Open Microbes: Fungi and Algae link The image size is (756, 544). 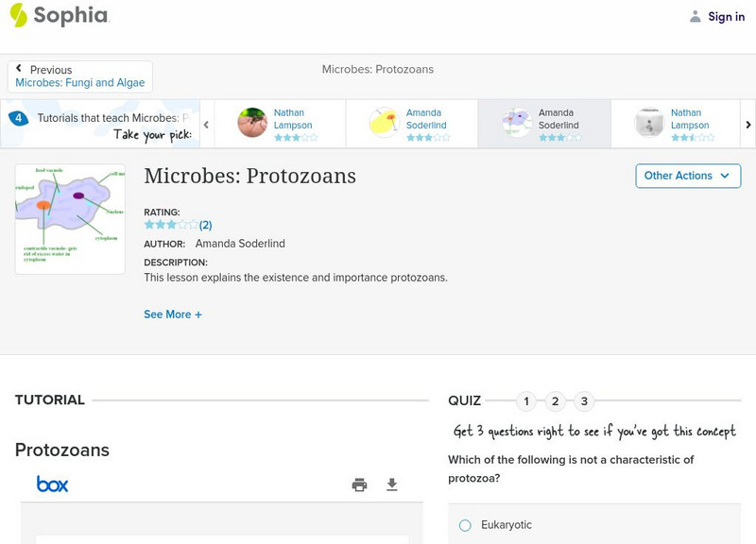pos(80,83)
